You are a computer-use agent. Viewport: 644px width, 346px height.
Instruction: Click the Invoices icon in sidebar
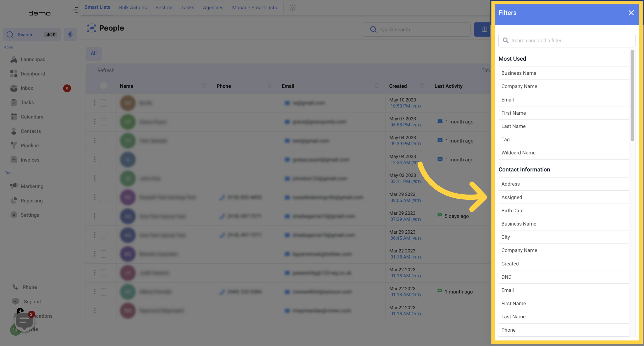pos(14,160)
